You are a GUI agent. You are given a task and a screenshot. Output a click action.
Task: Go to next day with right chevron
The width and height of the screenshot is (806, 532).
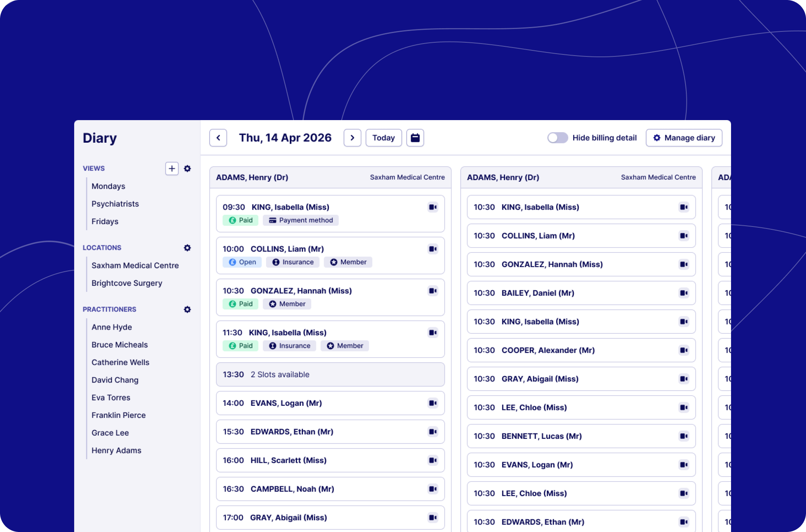352,138
